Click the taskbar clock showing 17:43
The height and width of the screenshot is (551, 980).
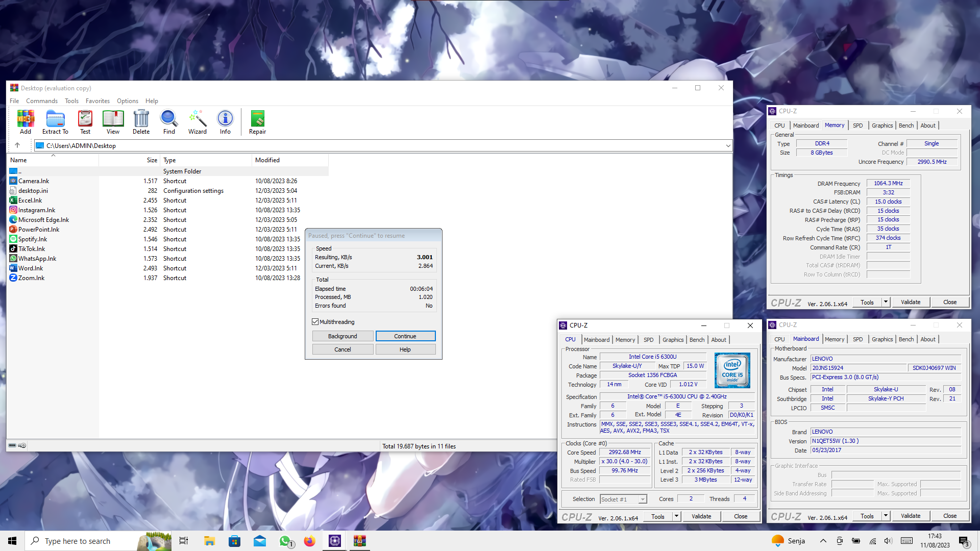[x=935, y=541]
